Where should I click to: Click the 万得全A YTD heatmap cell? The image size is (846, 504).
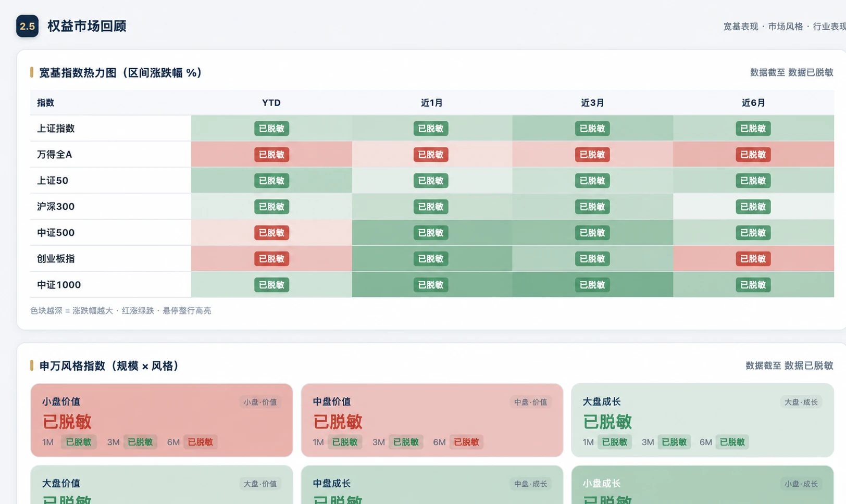click(x=271, y=154)
